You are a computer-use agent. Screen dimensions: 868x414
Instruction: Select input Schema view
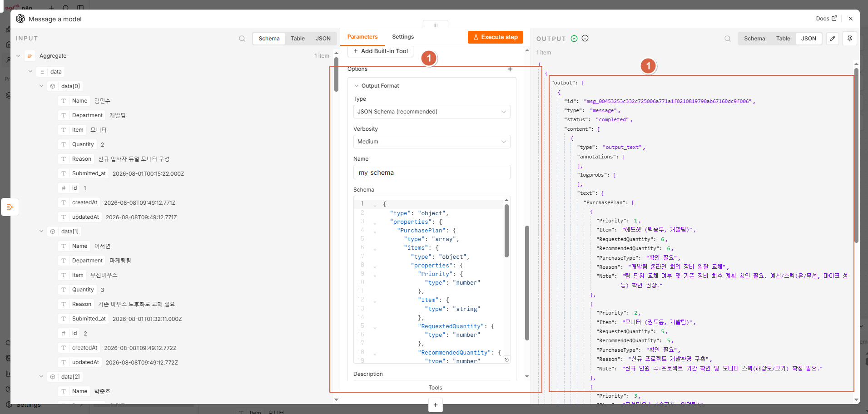pos(269,39)
